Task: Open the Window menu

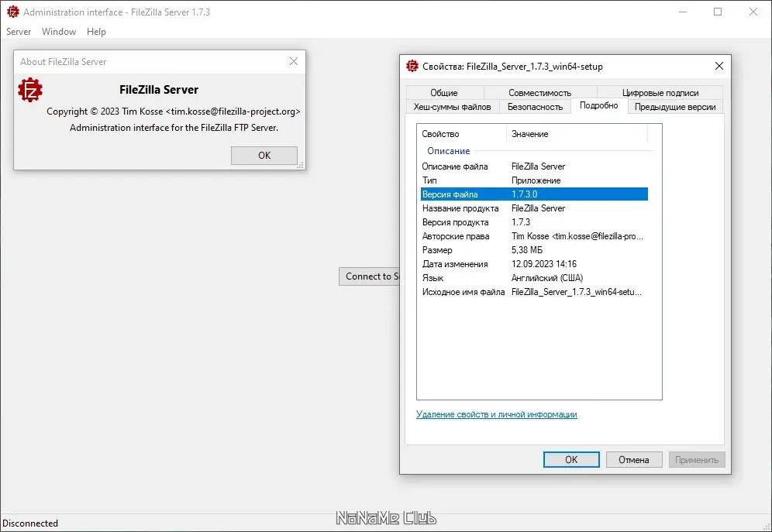Action: click(59, 32)
